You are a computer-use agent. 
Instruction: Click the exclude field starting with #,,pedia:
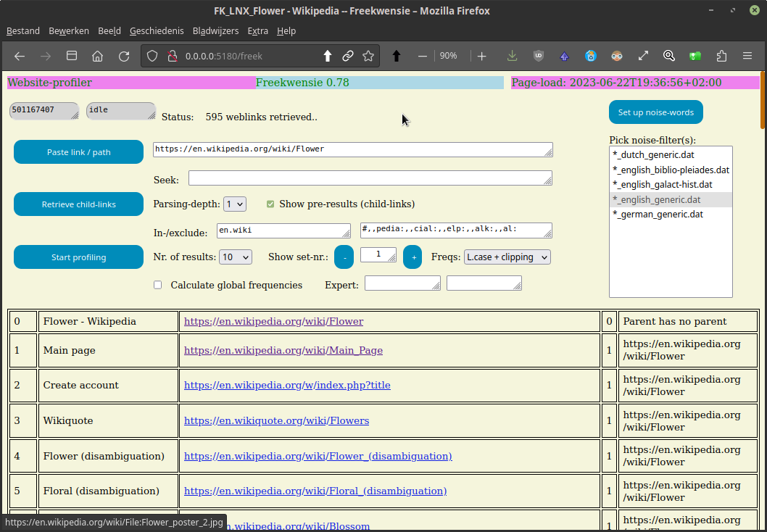click(x=457, y=230)
